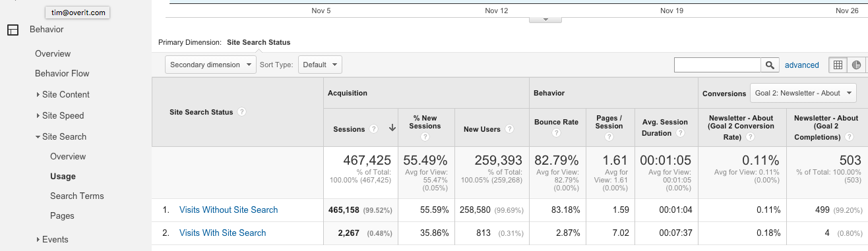Switch to pie chart percentage view icon
The image size is (868, 251).
(856, 65)
